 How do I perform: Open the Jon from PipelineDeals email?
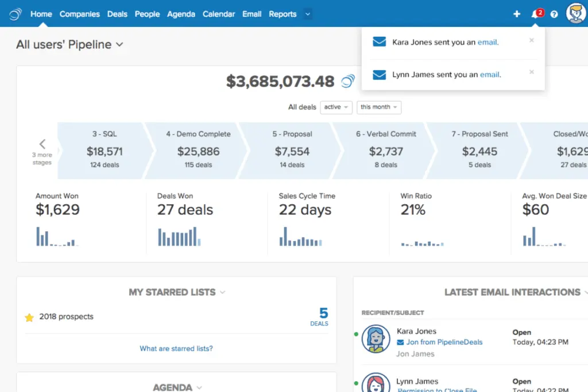444,342
